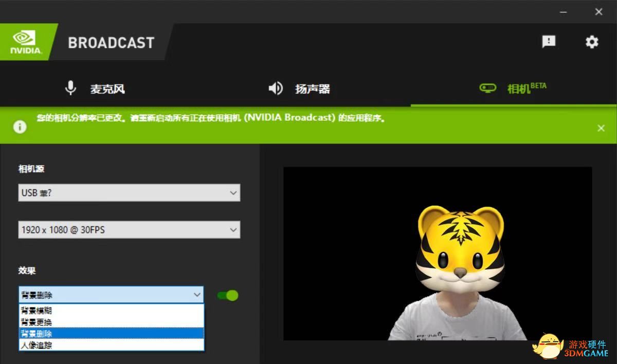
Task: Click the info icon in the green banner
Action: (20, 127)
